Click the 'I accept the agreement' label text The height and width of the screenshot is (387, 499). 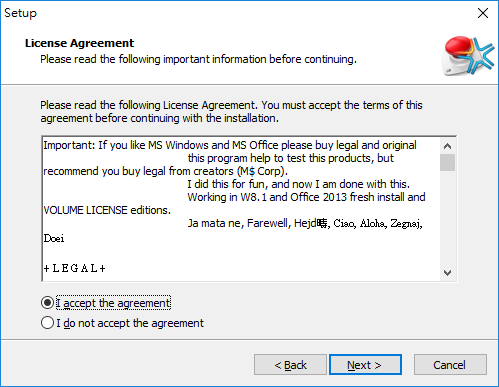(x=113, y=303)
